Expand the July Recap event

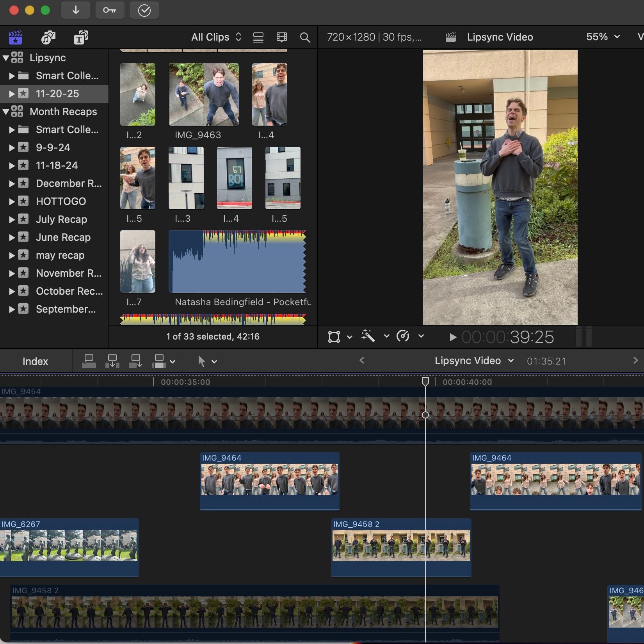[x=12, y=219]
